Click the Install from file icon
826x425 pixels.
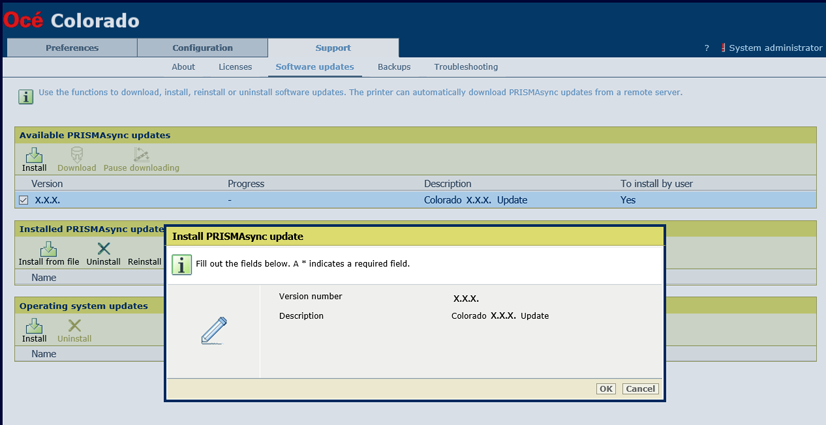tap(48, 249)
